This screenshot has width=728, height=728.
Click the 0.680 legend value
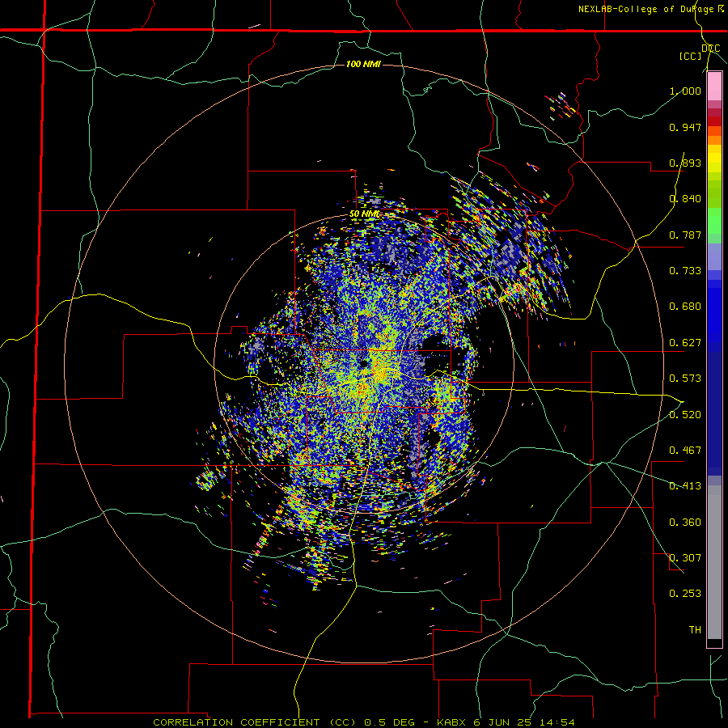click(685, 307)
